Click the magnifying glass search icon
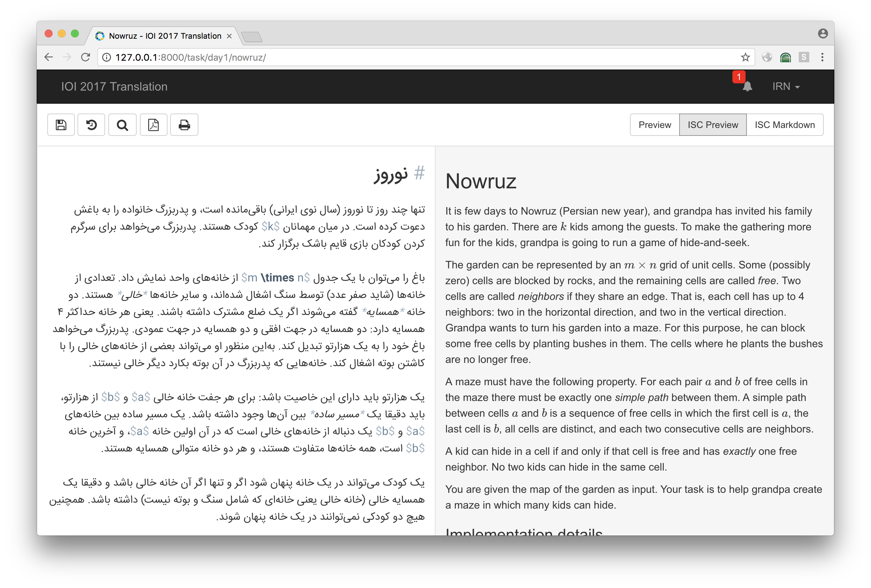The image size is (871, 588). coord(122,125)
